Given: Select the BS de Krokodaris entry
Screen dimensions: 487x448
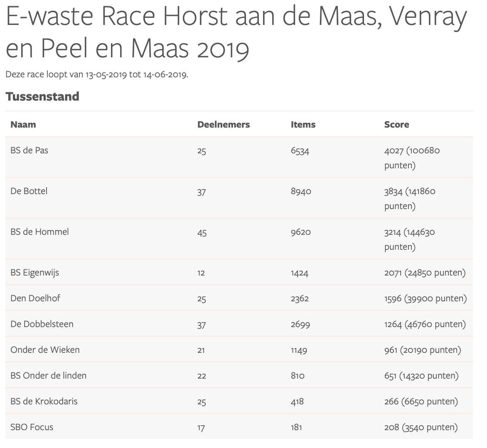Looking at the screenshot, I should (x=44, y=401).
